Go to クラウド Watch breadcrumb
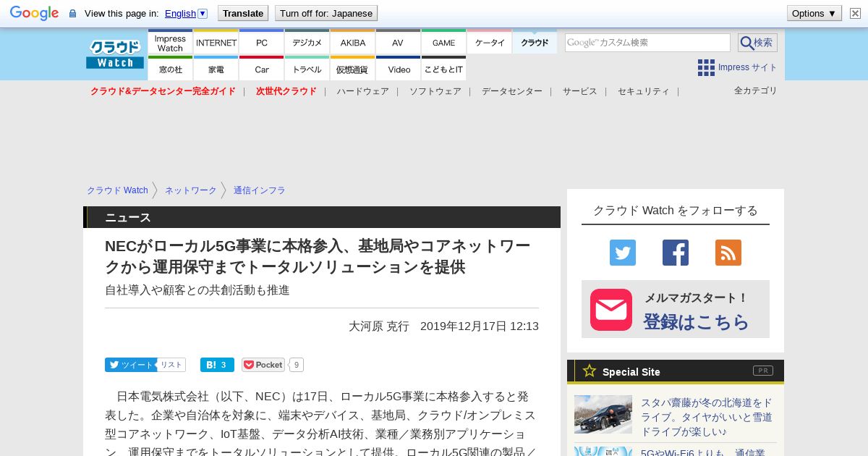The image size is (868, 456). click(117, 190)
